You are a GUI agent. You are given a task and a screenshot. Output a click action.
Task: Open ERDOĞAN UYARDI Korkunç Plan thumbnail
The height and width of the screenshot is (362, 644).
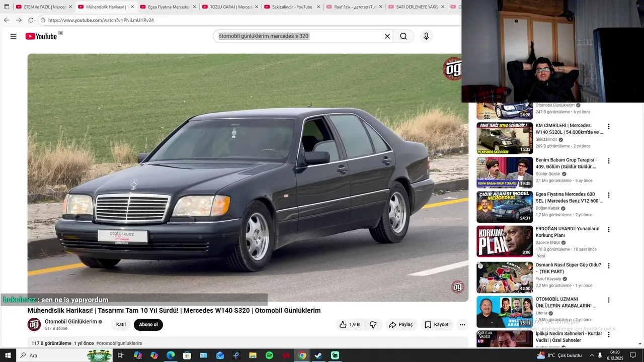pos(505,241)
